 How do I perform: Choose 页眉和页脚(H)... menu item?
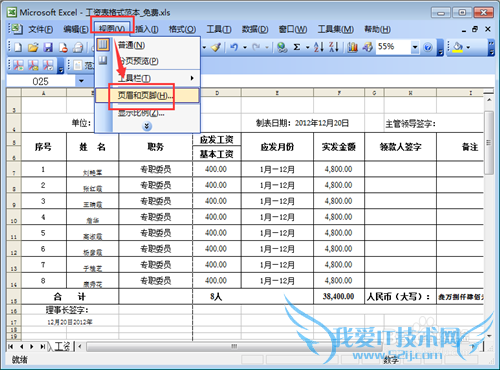click(148, 96)
